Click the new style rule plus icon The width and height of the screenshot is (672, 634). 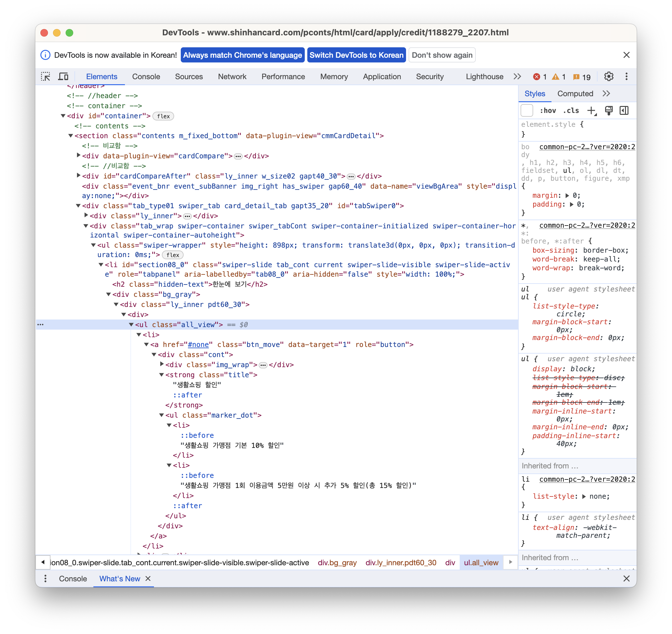[591, 110]
